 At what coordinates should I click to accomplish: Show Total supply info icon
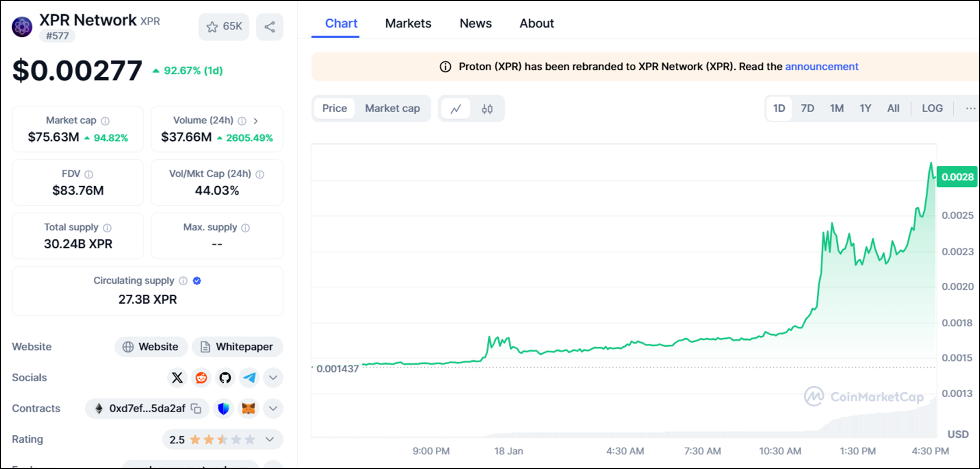pyautogui.click(x=107, y=228)
